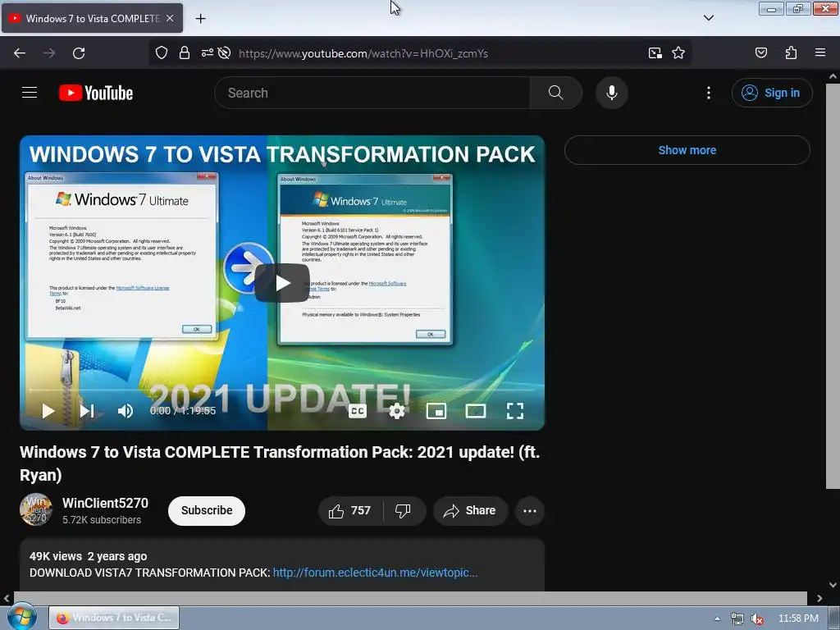The width and height of the screenshot is (840, 630).
Task: Open the 11:58 PM clock
Action: [797, 619]
